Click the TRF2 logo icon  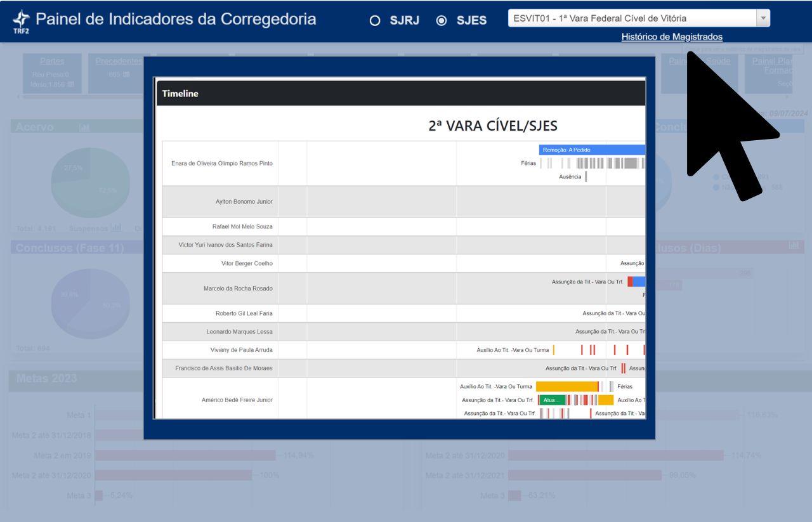pos(21,21)
